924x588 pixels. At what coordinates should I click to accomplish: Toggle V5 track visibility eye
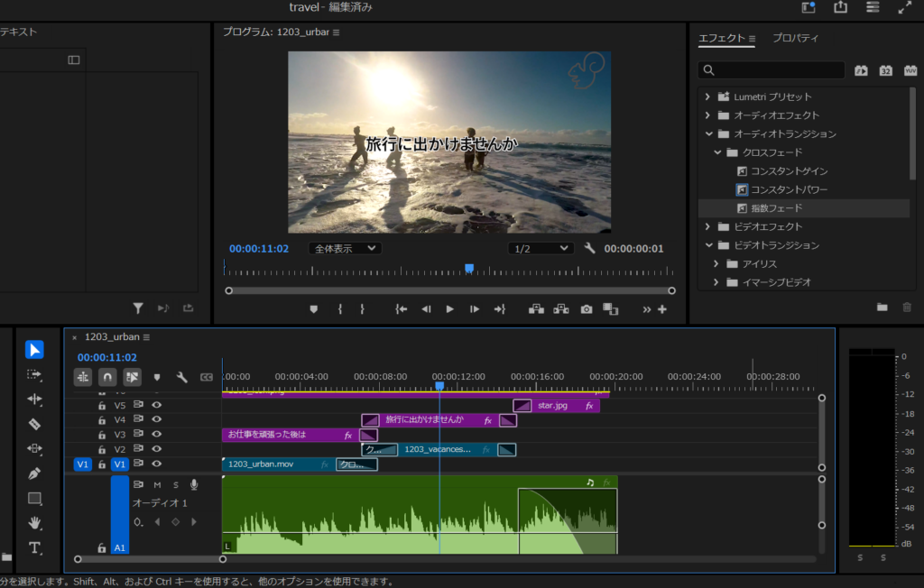pyautogui.click(x=157, y=406)
